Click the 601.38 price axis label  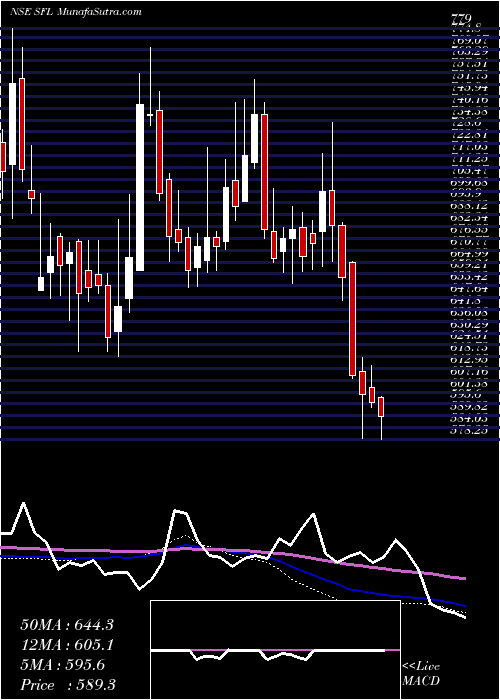pos(469,383)
